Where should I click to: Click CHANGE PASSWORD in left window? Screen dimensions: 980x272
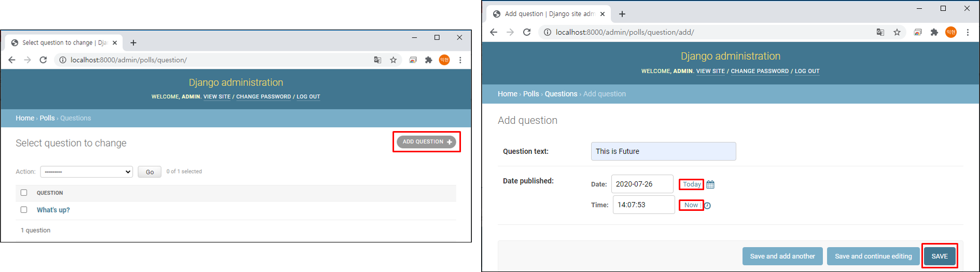(263, 96)
